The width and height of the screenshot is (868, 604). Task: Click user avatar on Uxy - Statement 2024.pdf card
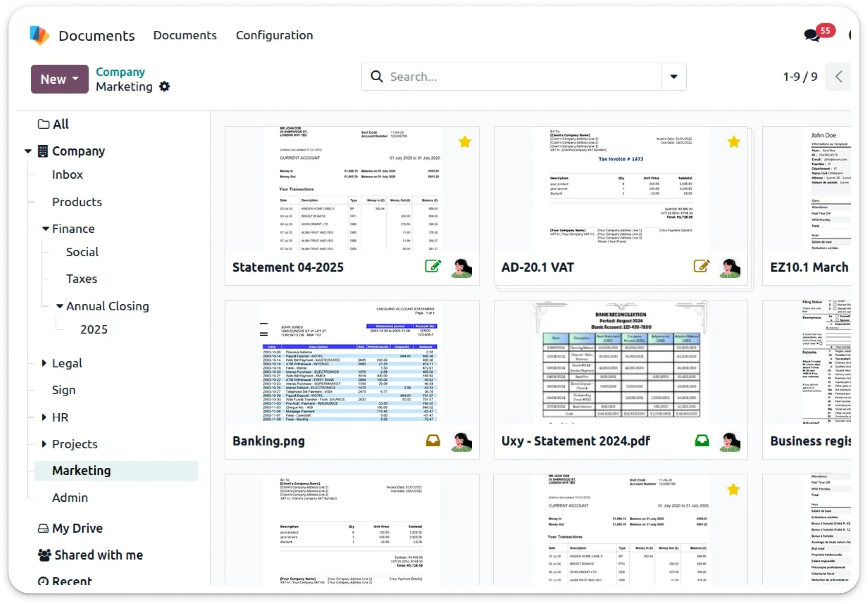point(730,442)
